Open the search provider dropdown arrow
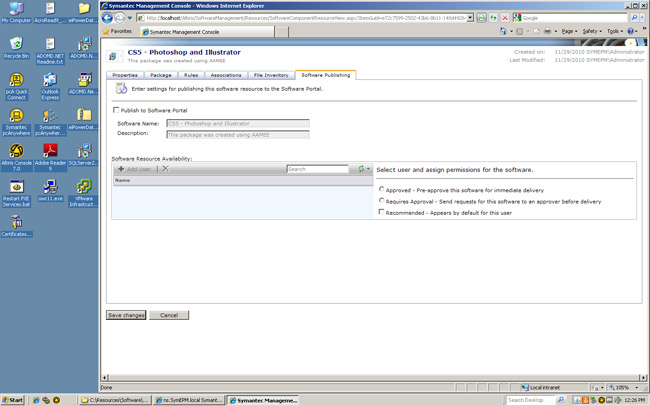Image resolution: width=650 pixels, height=406 pixels. (x=643, y=18)
